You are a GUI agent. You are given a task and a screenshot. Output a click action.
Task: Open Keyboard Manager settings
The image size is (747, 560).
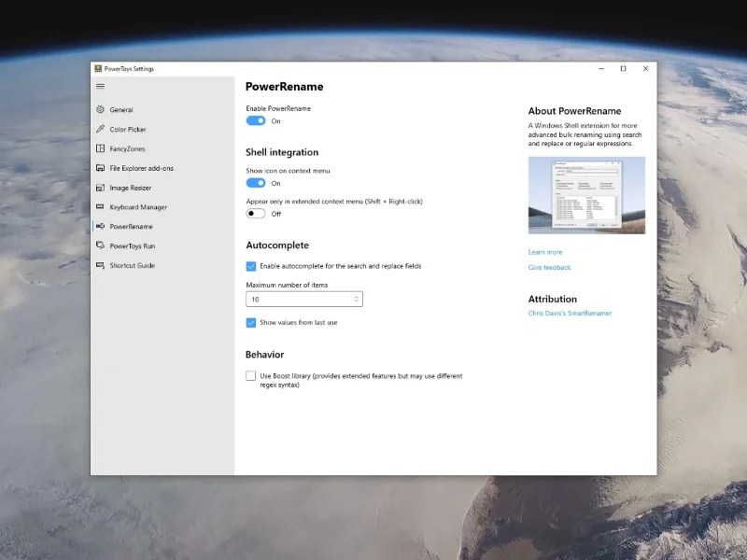click(x=100, y=207)
